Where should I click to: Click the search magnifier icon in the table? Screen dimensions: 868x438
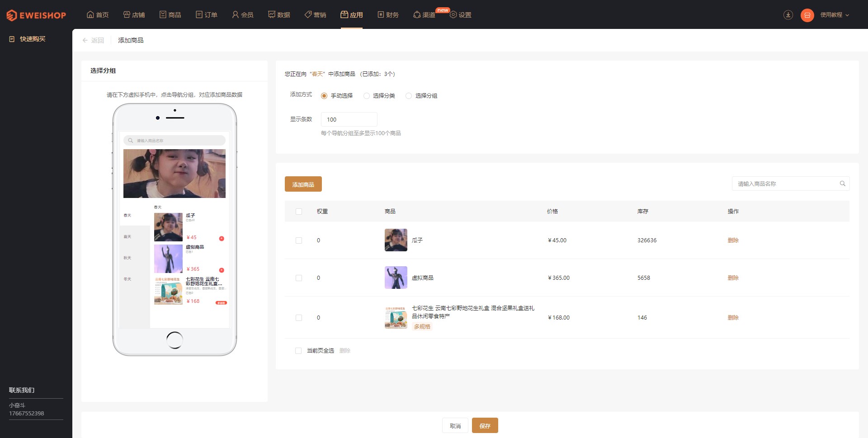[843, 184]
